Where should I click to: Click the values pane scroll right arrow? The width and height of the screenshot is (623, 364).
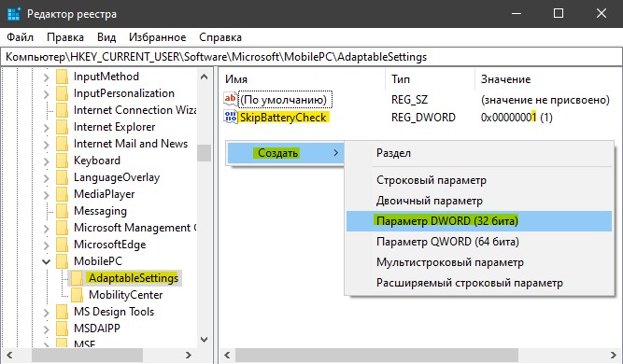[614, 355]
